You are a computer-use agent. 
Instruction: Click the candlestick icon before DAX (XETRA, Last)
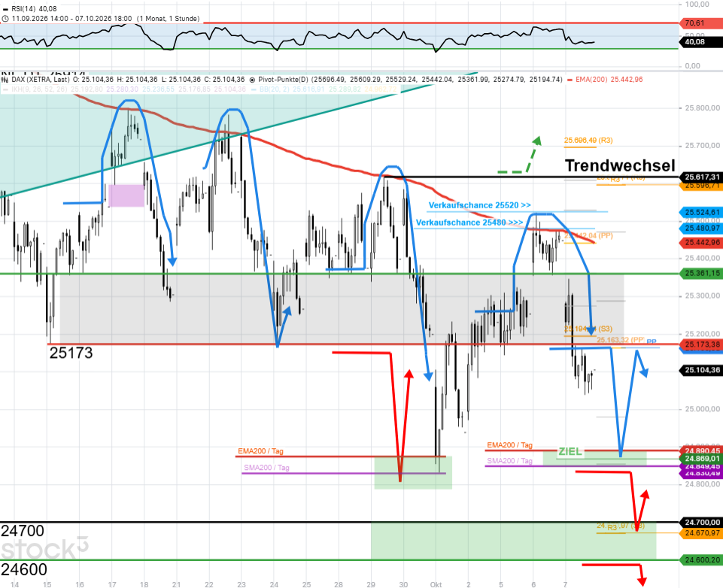[5, 80]
